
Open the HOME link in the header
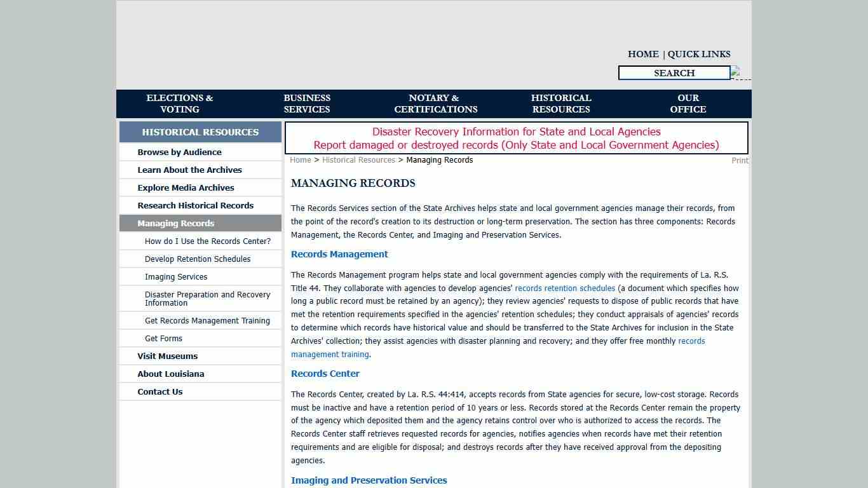tap(642, 54)
